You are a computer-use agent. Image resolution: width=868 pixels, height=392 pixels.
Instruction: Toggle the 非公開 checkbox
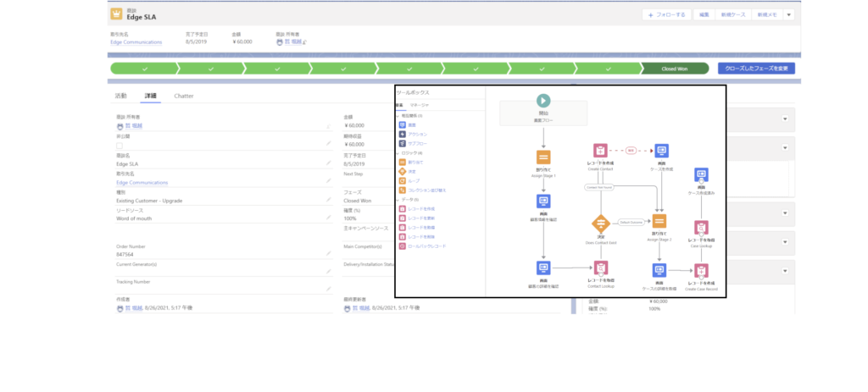tap(120, 146)
